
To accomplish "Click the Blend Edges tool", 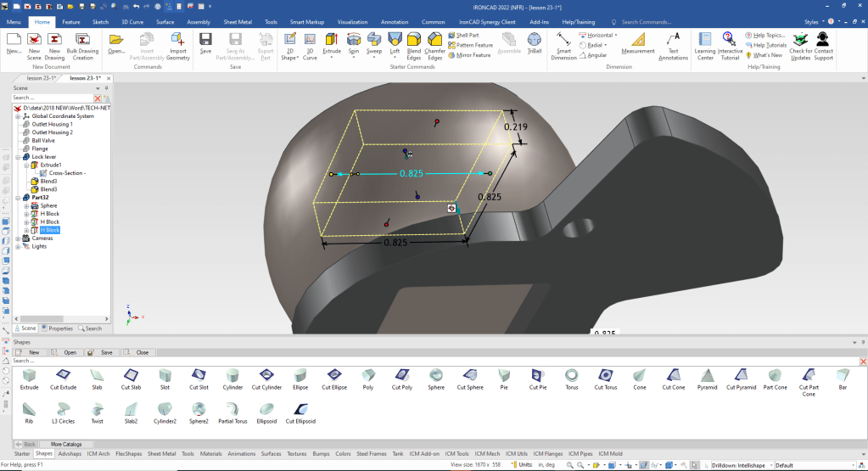I will (x=414, y=44).
